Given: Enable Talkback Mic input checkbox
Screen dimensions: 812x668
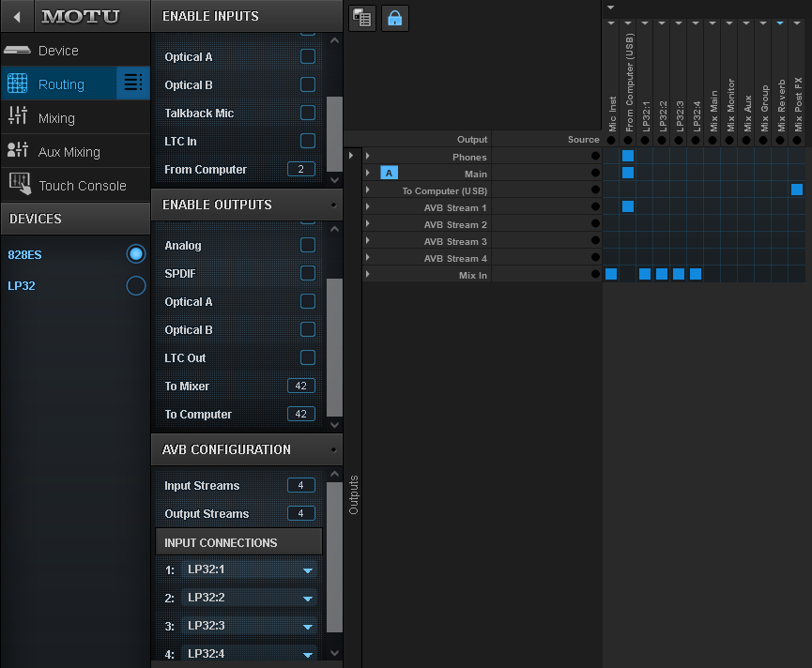Looking at the screenshot, I should (x=308, y=113).
